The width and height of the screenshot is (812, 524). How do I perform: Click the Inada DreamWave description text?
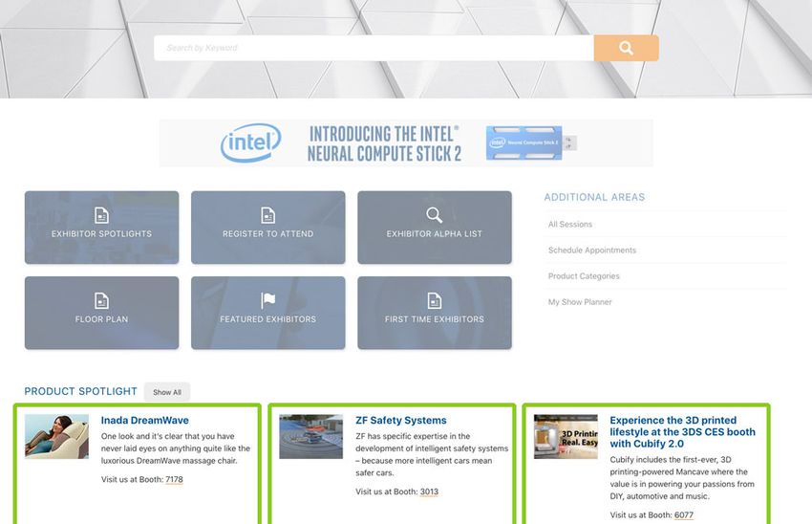click(176, 448)
